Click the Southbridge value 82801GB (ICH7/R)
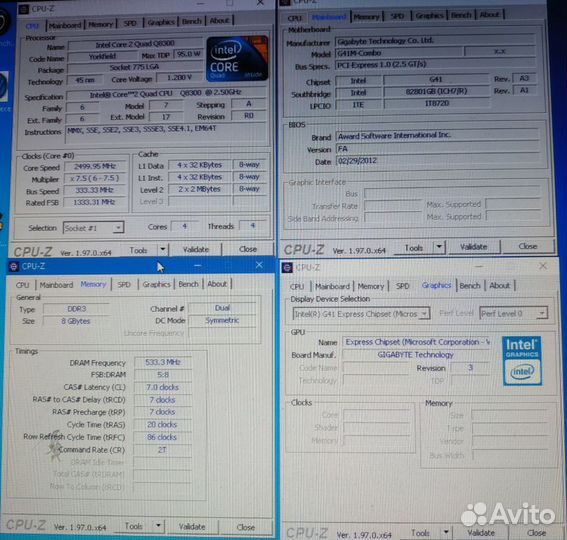Screen dimensions: 567x540 [436, 91]
